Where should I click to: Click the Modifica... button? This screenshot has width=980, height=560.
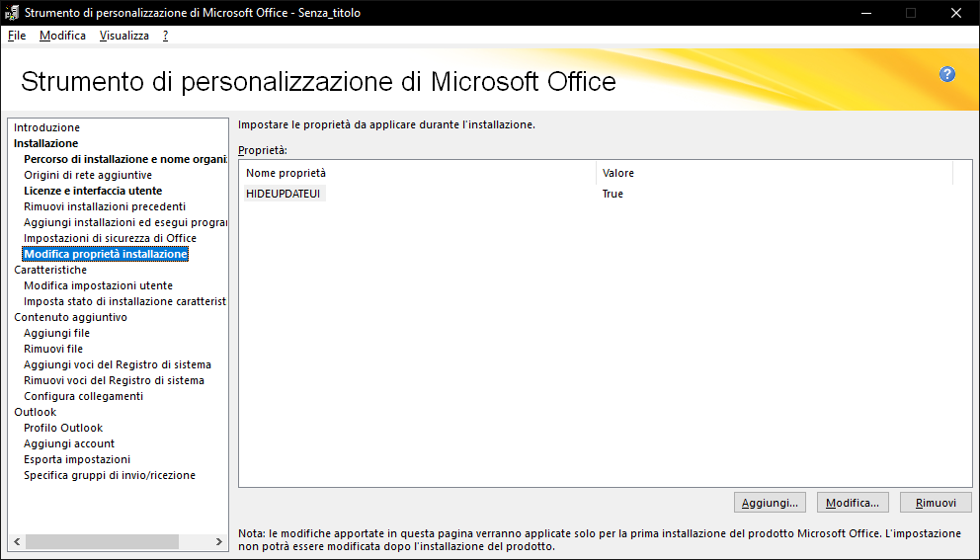click(x=853, y=503)
